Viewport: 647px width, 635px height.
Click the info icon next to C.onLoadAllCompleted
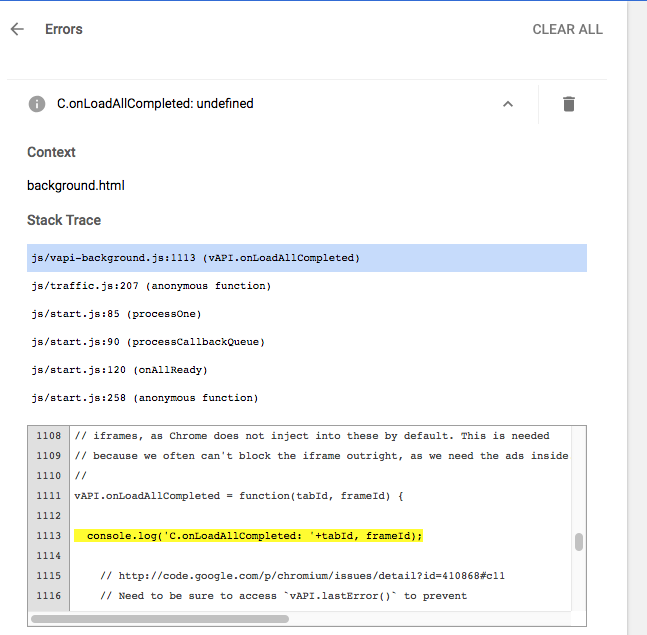point(37,104)
